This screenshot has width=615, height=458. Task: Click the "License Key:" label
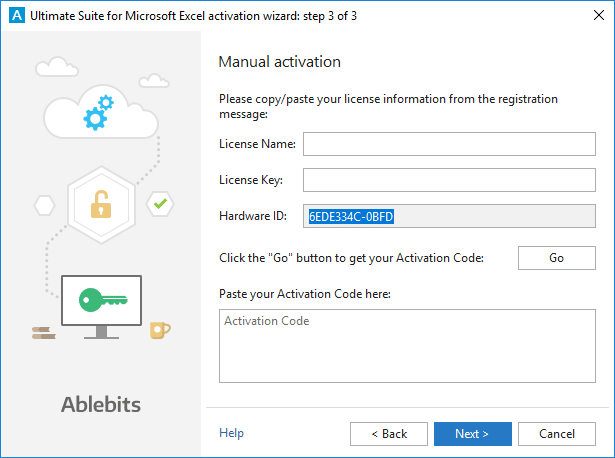point(251,180)
